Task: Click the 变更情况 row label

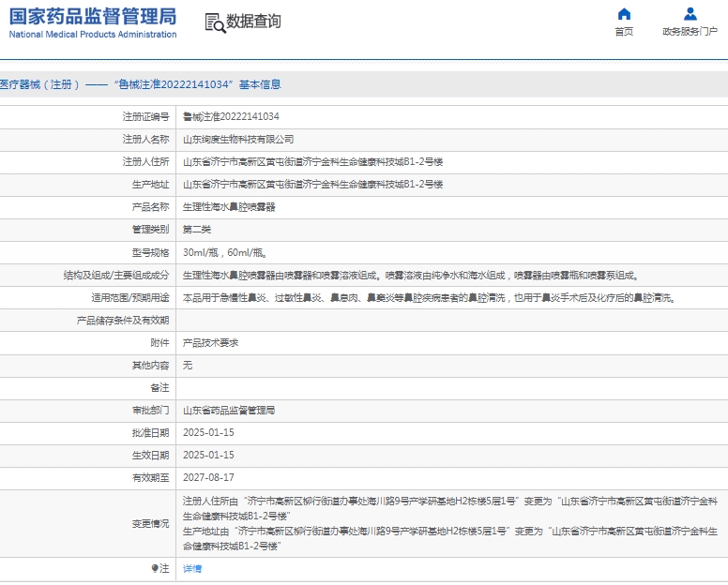Action: tap(150, 524)
